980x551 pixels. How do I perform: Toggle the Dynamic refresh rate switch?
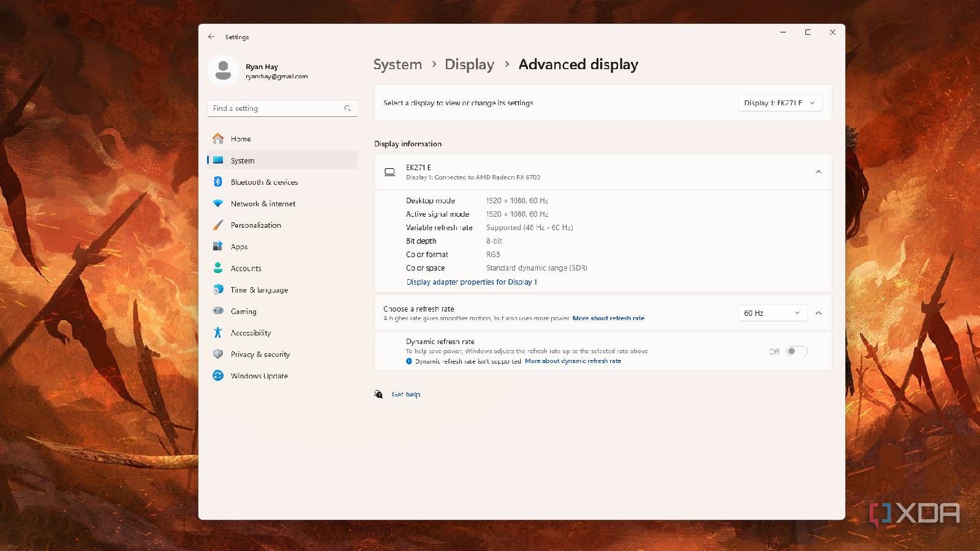tap(797, 351)
